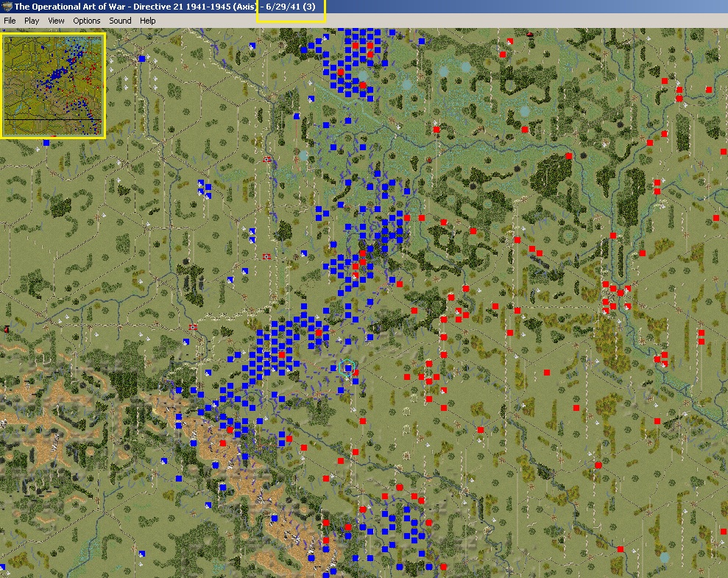Open the Play menu
The height and width of the screenshot is (578, 728).
[32, 21]
